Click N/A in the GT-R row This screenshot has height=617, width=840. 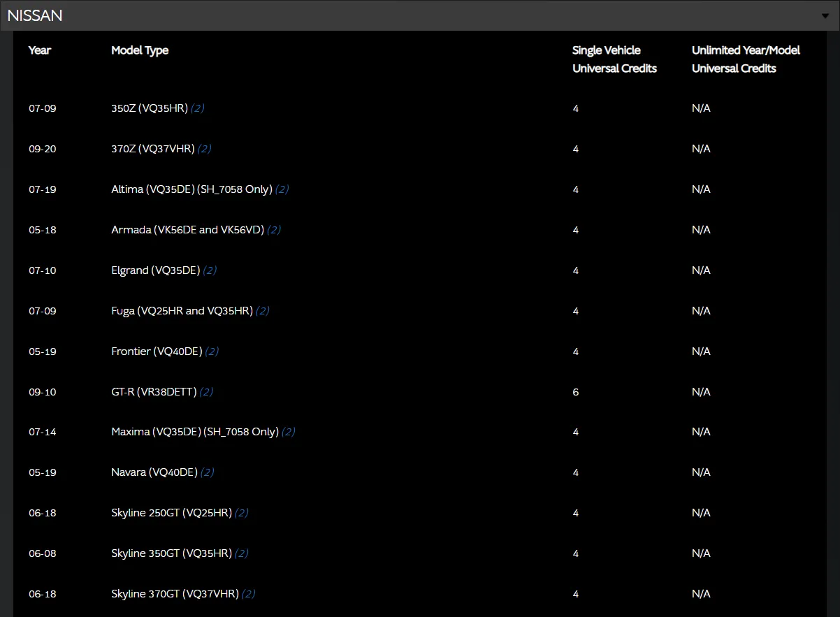[x=701, y=392]
